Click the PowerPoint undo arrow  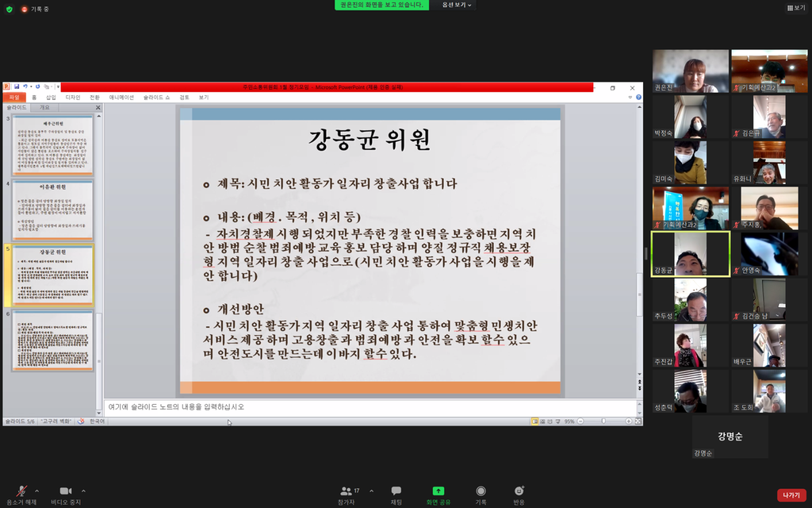click(25, 87)
